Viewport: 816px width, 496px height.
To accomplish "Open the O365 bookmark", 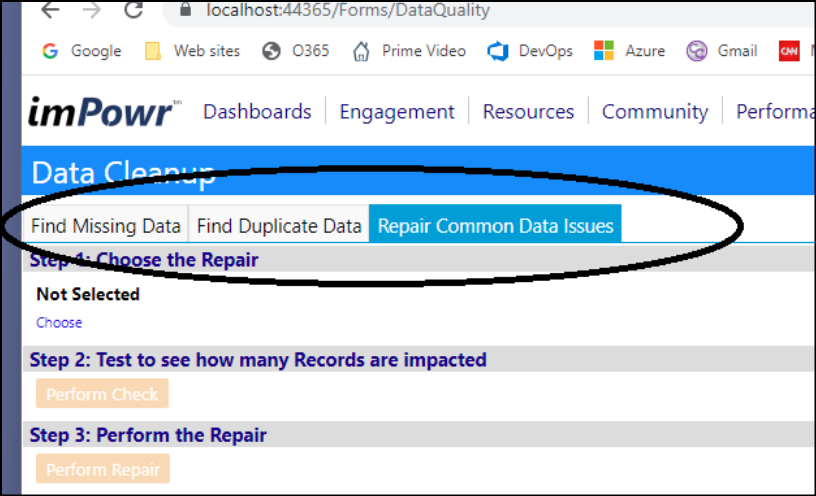I will coord(296,51).
